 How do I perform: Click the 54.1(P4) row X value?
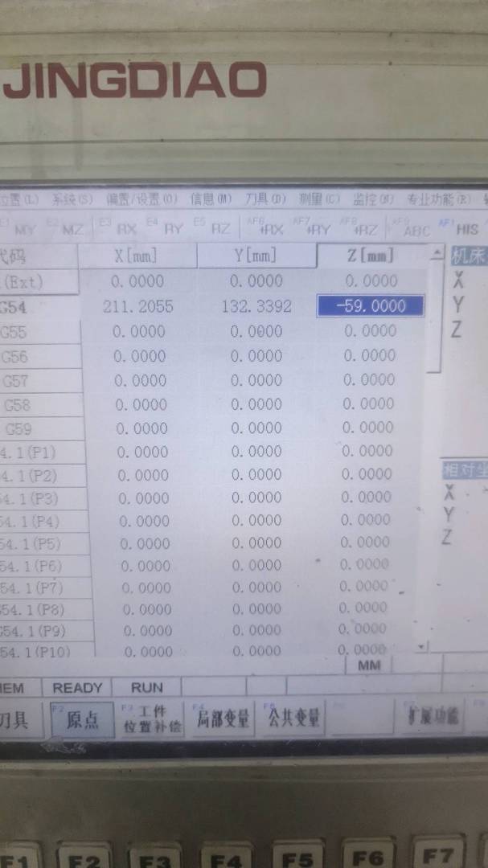[x=146, y=521]
